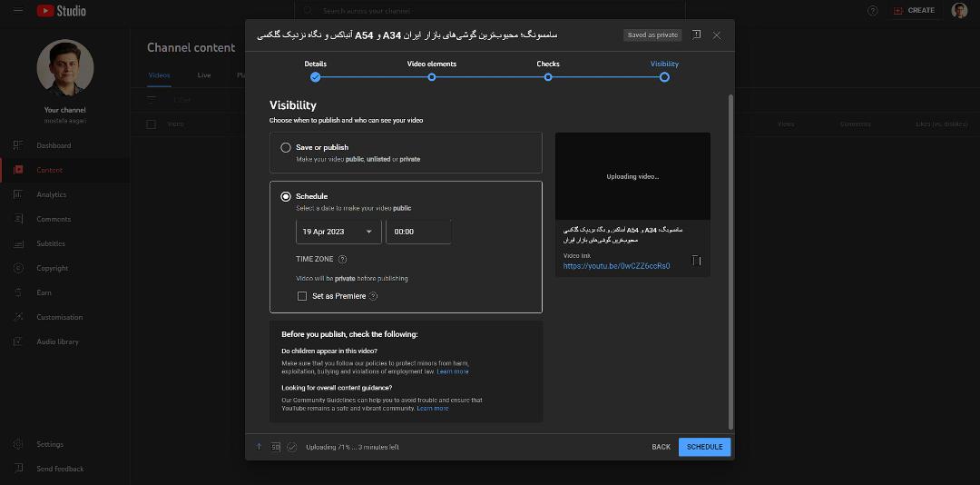Go to the Video elements step
The image size is (980, 485).
pos(432,71)
